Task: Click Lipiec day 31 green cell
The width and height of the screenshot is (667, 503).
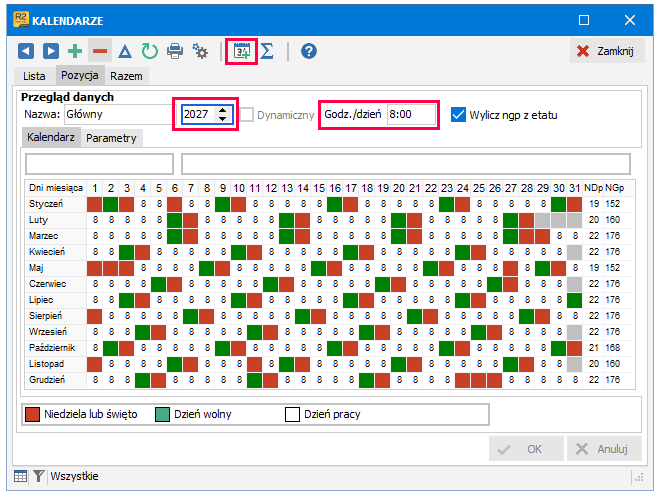Action: 575,300
